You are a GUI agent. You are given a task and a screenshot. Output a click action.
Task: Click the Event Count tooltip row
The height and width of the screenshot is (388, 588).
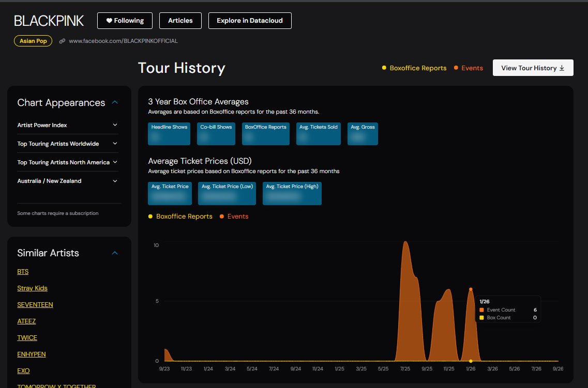508,309
